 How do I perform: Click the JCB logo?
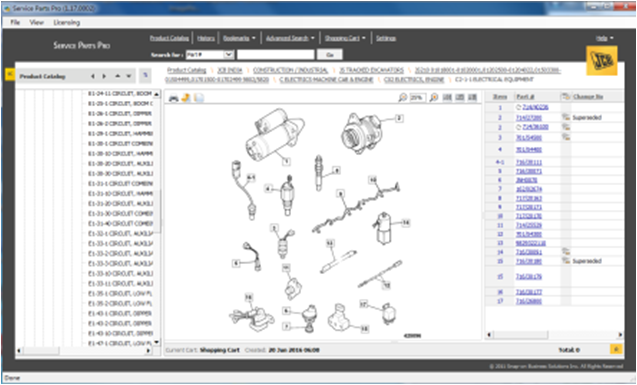[x=602, y=61]
